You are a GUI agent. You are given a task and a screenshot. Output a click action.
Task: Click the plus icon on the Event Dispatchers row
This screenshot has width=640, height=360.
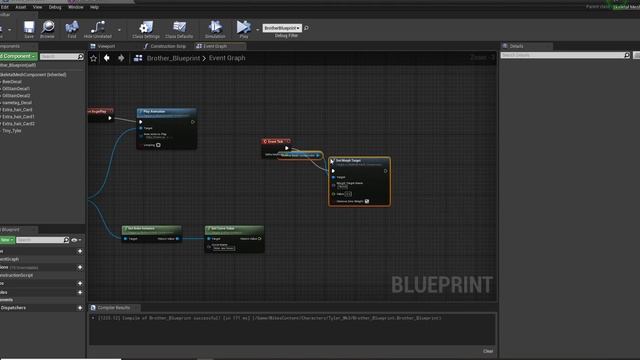(x=80, y=308)
